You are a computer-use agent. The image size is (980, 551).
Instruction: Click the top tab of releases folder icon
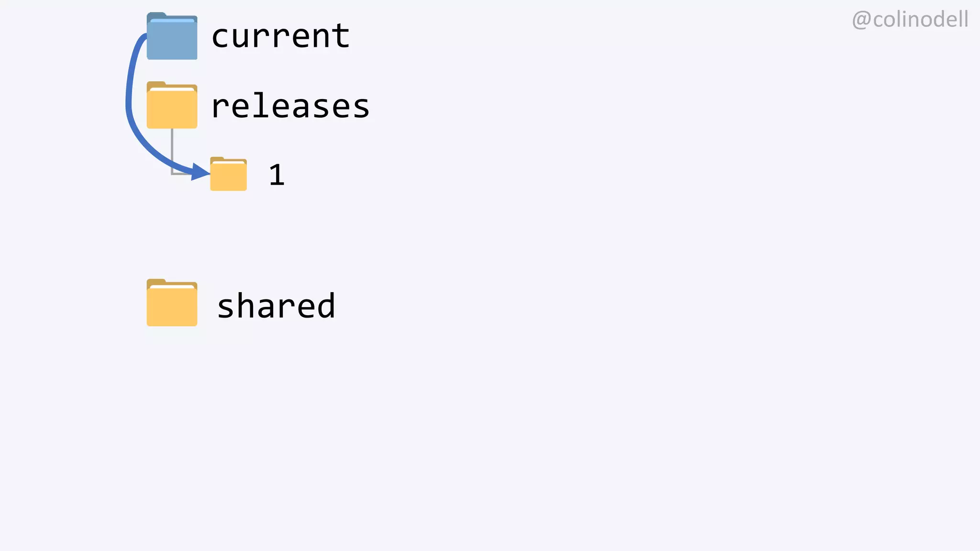point(156,85)
